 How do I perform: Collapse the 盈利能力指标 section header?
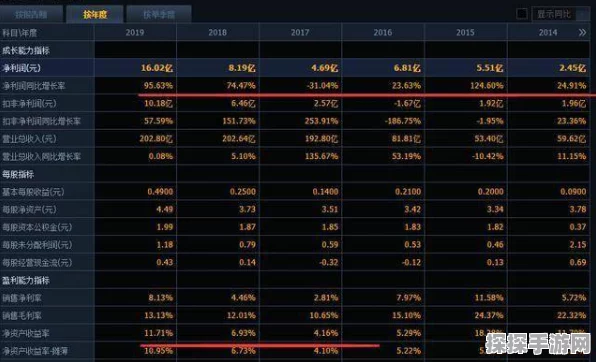[x=26, y=281]
